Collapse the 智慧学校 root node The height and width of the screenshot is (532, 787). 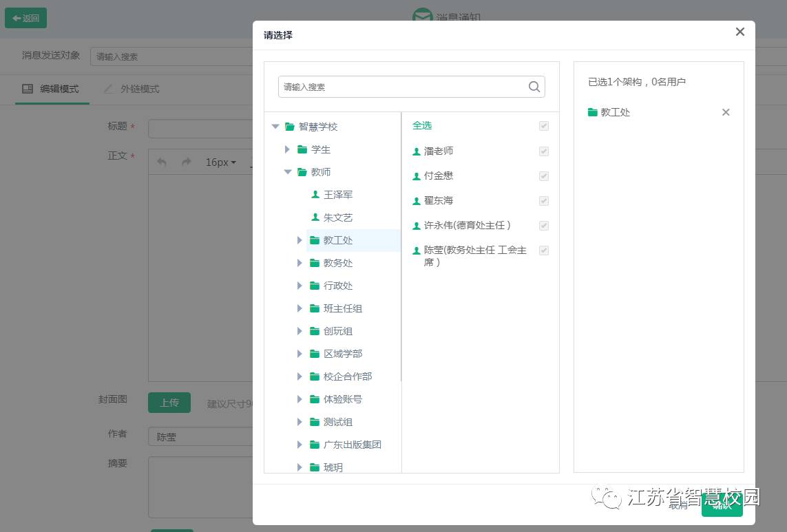[275, 127]
